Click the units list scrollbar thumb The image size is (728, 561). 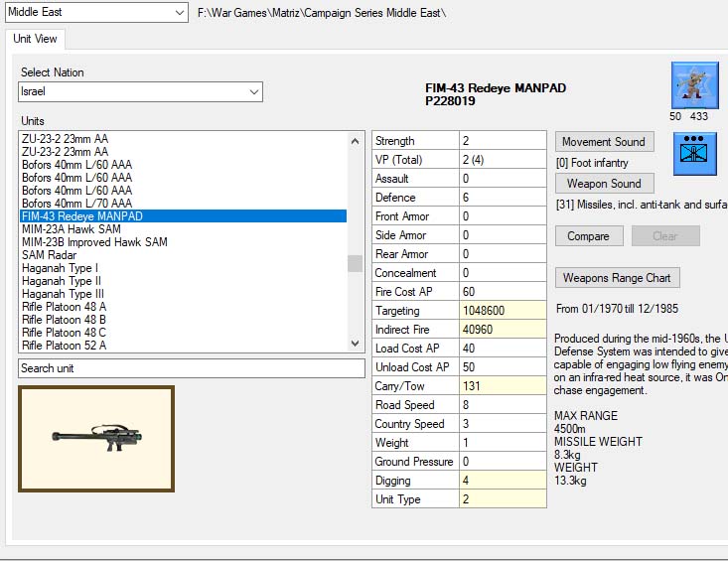coord(356,263)
